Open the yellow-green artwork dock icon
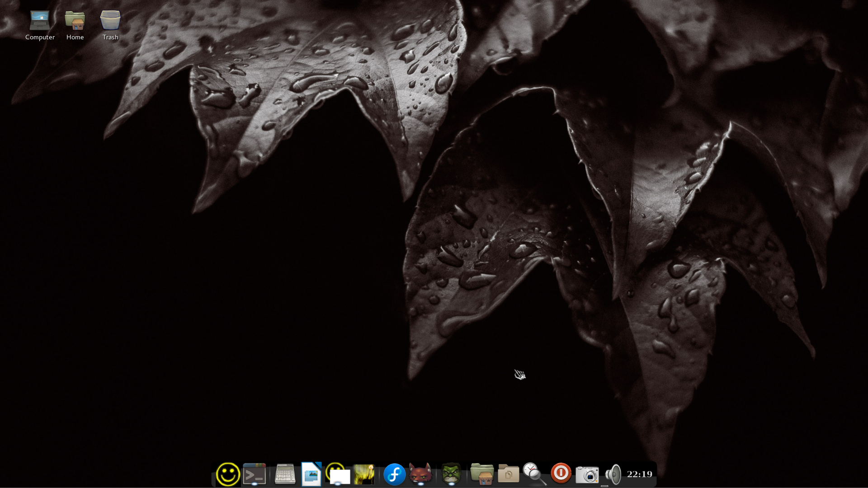The width and height of the screenshot is (868, 488). click(x=364, y=474)
